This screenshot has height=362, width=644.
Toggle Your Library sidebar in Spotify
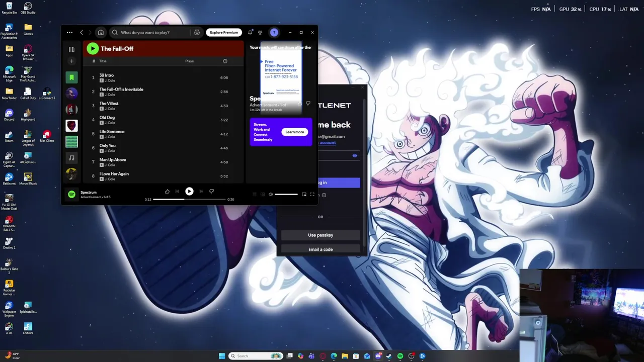(x=71, y=49)
